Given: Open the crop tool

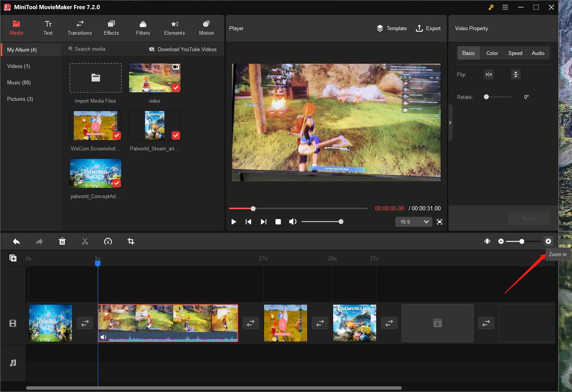Looking at the screenshot, I should tap(131, 241).
